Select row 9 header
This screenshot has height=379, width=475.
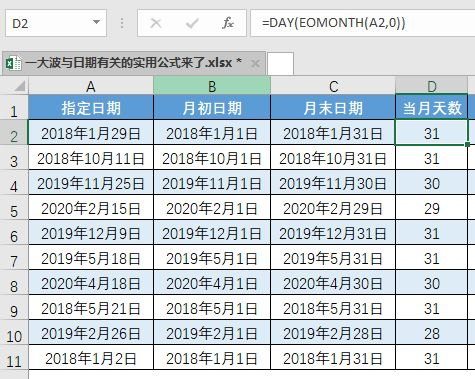(14, 307)
